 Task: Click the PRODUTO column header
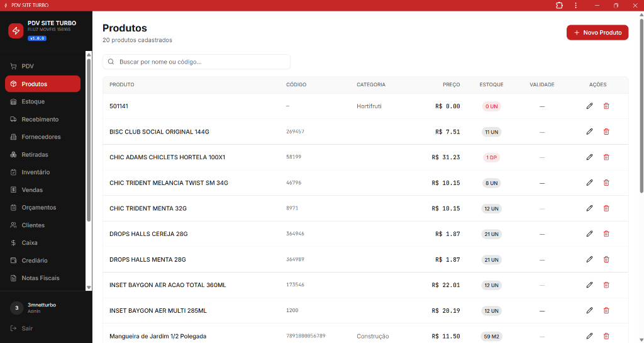[121, 84]
